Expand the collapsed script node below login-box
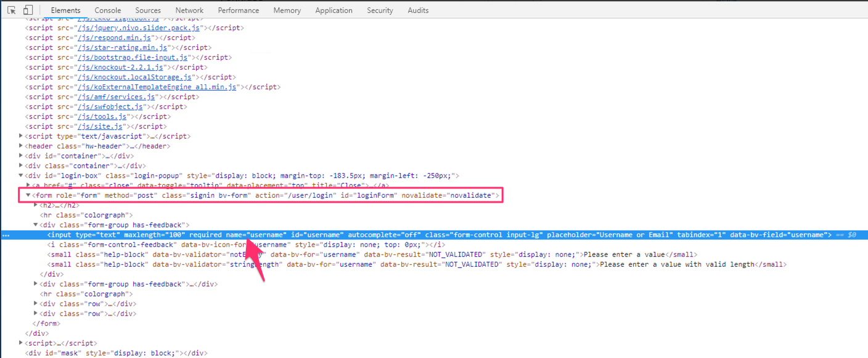The height and width of the screenshot is (358, 868). click(x=22, y=343)
